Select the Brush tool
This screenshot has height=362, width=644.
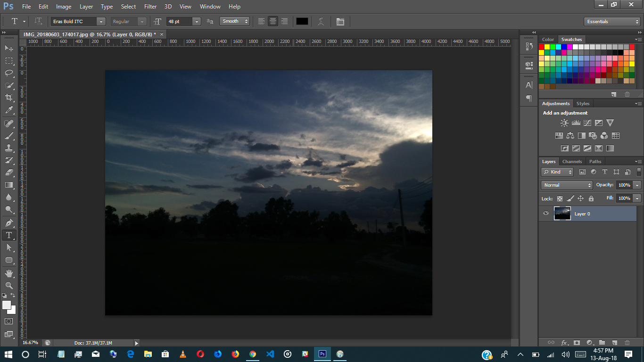click(x=8, y=136)
